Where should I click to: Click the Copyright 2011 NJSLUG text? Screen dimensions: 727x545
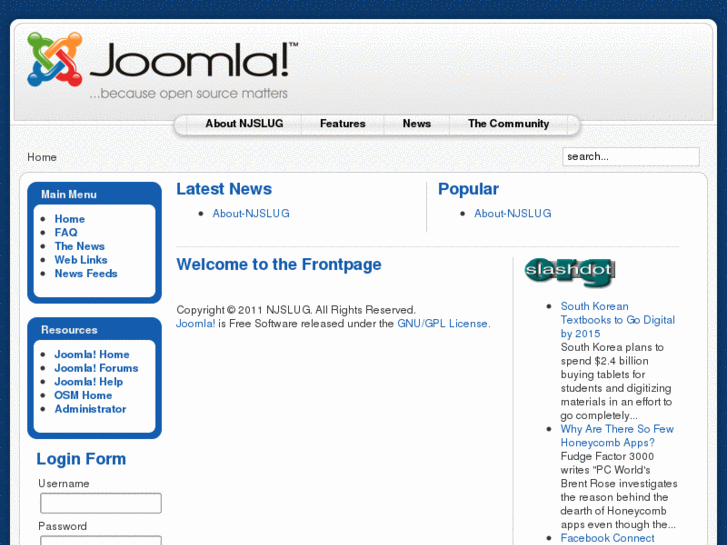pyautogui.click(x=296, y=310)
